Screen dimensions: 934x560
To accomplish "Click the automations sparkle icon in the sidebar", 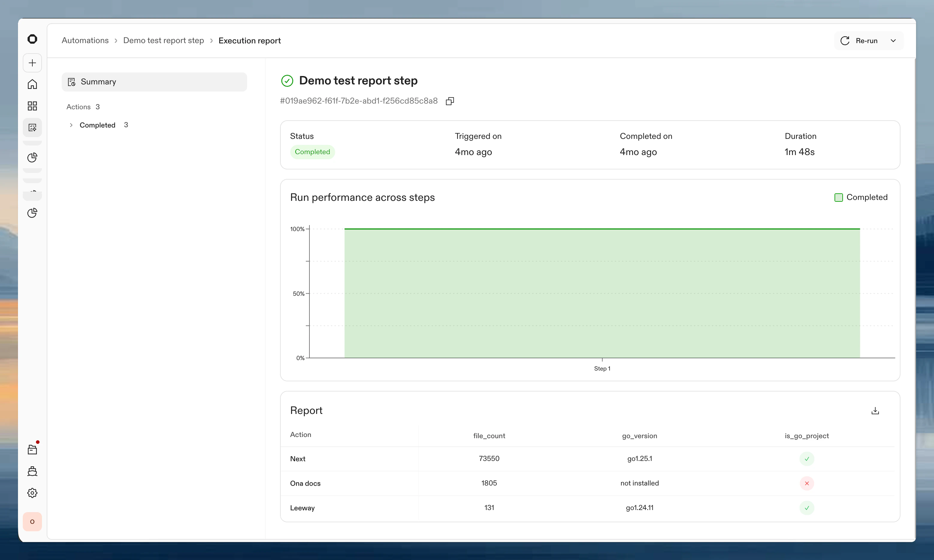I will point(32,127).
